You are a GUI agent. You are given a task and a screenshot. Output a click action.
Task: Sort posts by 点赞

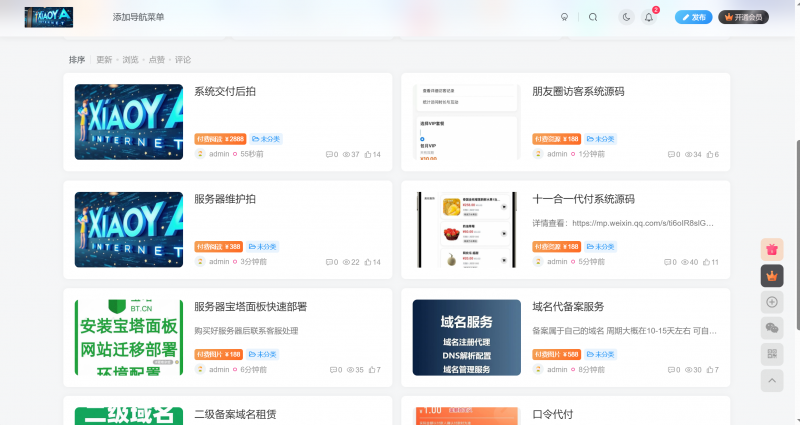(x=157, y=60)
